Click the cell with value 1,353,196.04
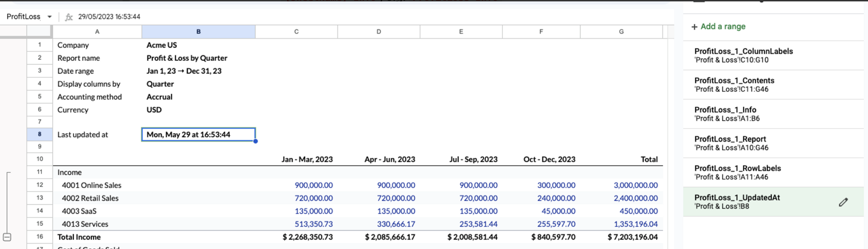 621,224
